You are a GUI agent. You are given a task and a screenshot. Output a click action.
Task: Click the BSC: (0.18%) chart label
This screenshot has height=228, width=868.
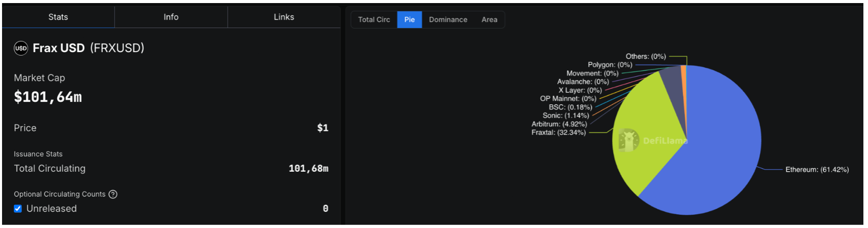point(570,107)
